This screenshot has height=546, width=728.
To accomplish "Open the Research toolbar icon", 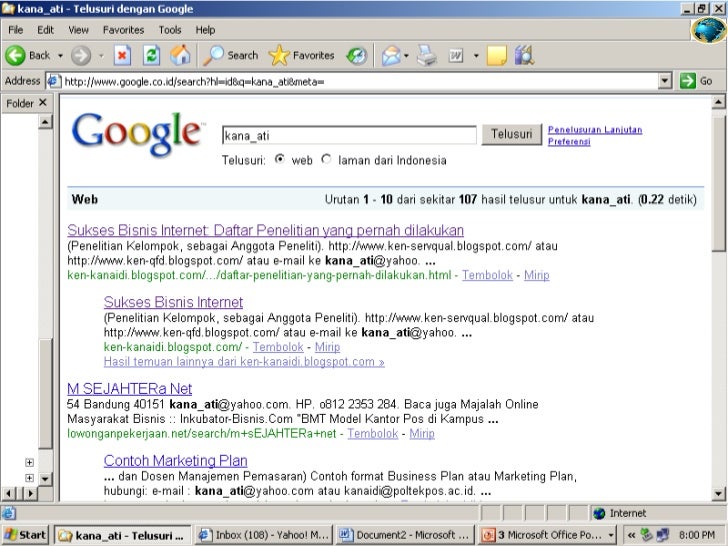I will click(x=525, y=56).
